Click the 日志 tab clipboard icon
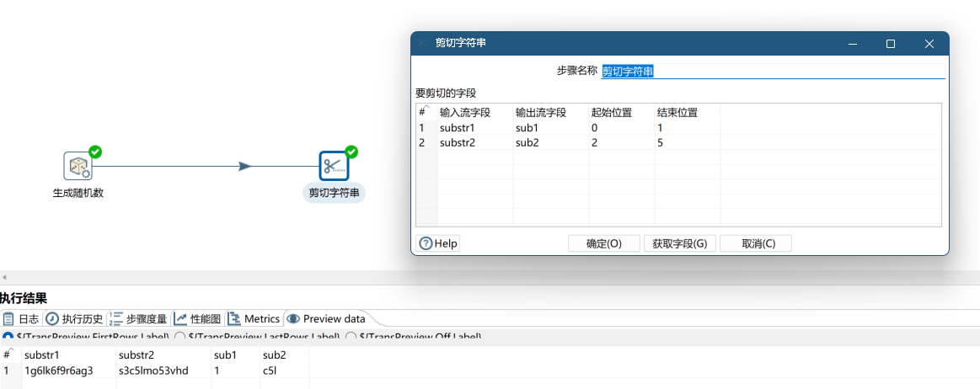The image size is (980, 389). pyautogui.click(x=8, y=319)
